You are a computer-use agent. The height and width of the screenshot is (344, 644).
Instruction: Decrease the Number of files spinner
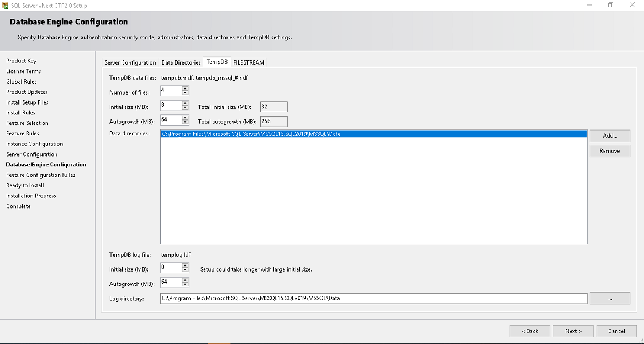point(185,93)
